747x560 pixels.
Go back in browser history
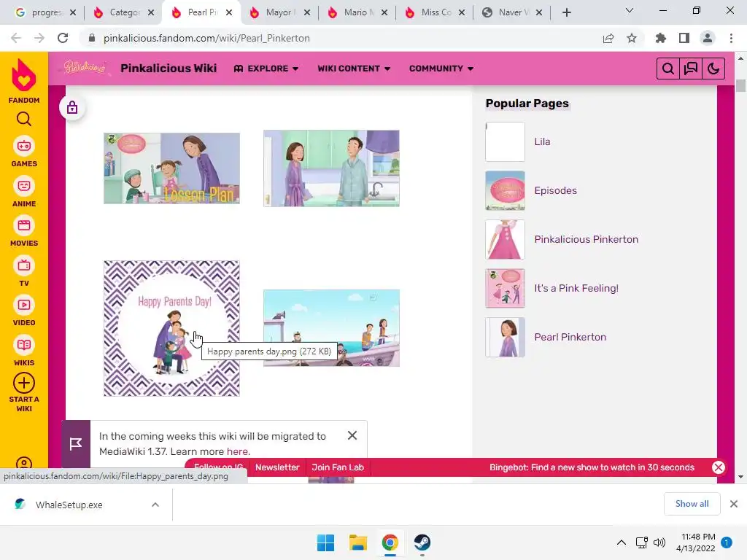pyautogui.click(x=16, y=38)
